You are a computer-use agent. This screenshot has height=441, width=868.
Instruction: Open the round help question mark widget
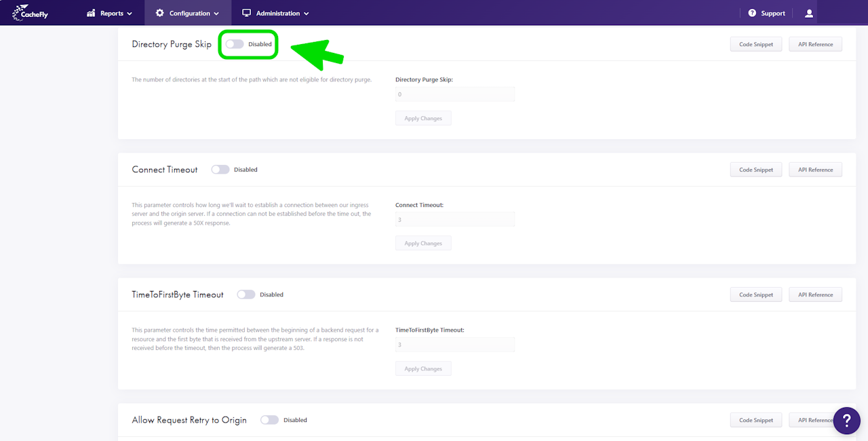point(847,421)
